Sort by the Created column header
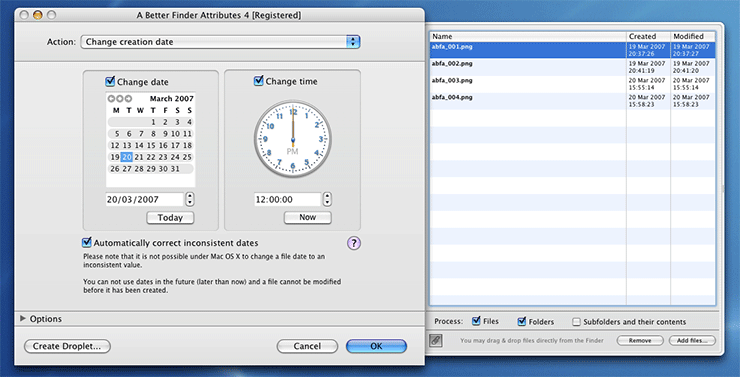This screenshot has height=377, width=740. click(x=648, y=36)
